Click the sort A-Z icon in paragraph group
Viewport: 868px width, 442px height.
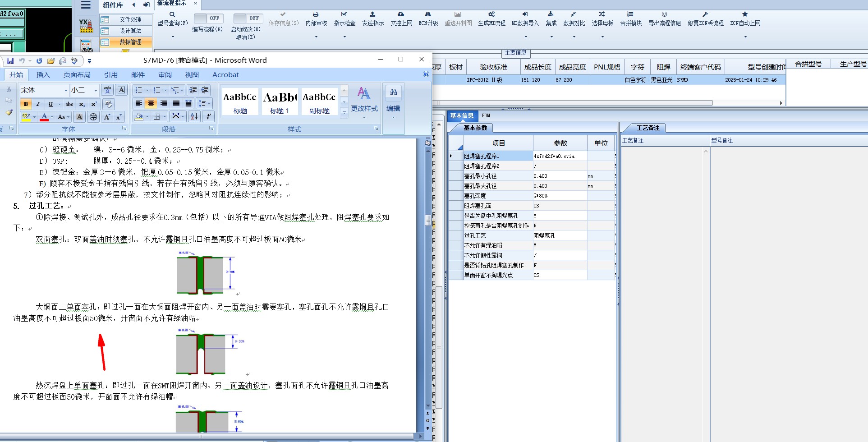click(194, 116)
